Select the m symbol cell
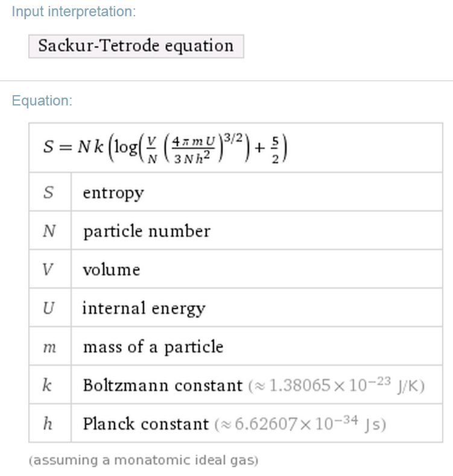Viewport: 453px width, 476px height. point(49,347)
